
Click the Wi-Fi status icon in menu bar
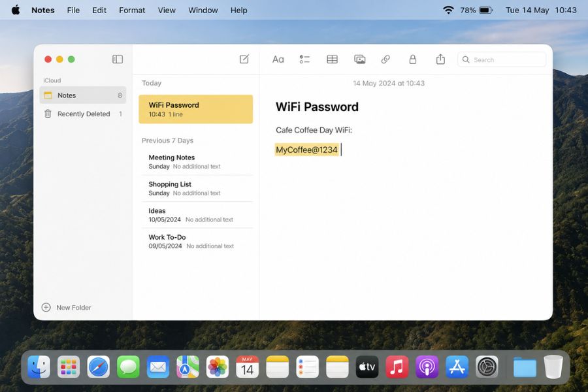448,10
